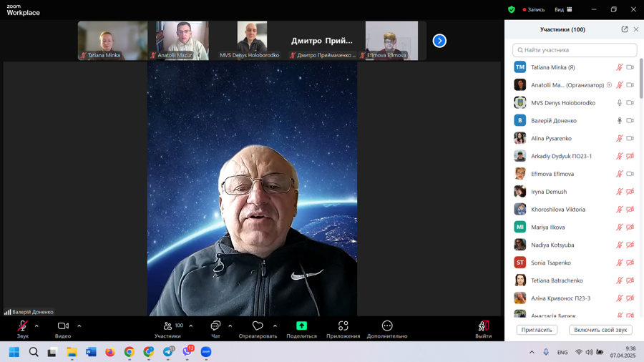Switch ENG input language in tray
Screen dimensions: 644x362
coord(562,352)
